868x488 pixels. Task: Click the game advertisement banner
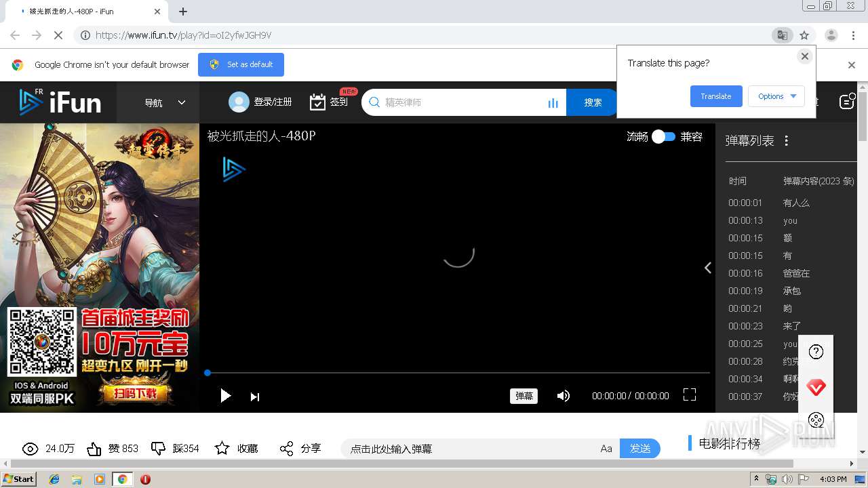(100, 268)
